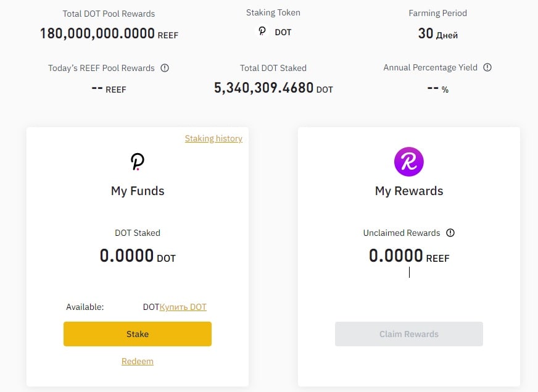Click the greyed-out Claim Rewards button
The width and height of the screenshot is (538, 392).
pyautogui.click(x=408, y=333)
